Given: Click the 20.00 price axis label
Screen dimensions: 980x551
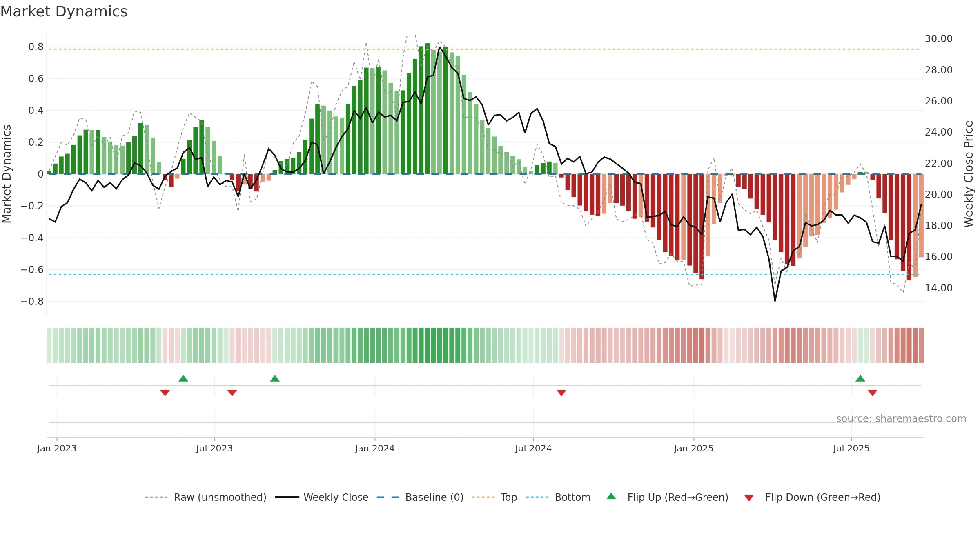Looking at the screenshot, I should [x=939, y=194].
